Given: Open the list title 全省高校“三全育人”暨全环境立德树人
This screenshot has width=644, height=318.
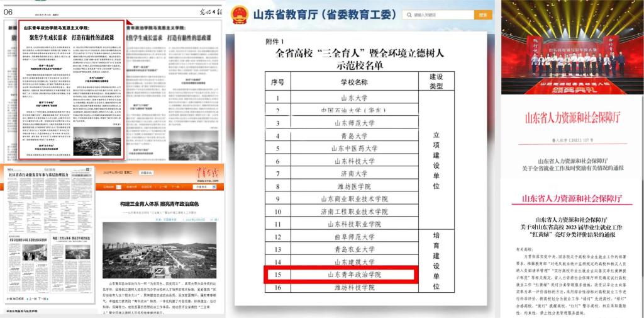Looking at the screenshot, I should pyautogui.click(x=359, y=54).
